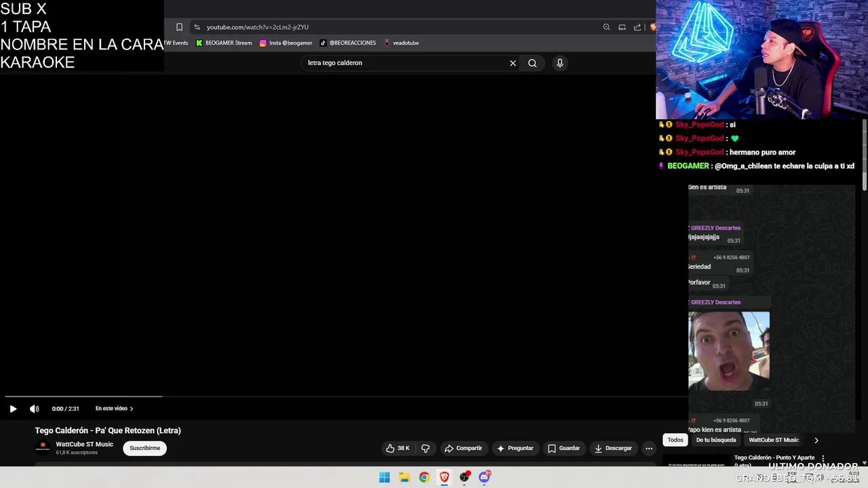
Task: Open OBS from the taskbar
Action: 465,477
